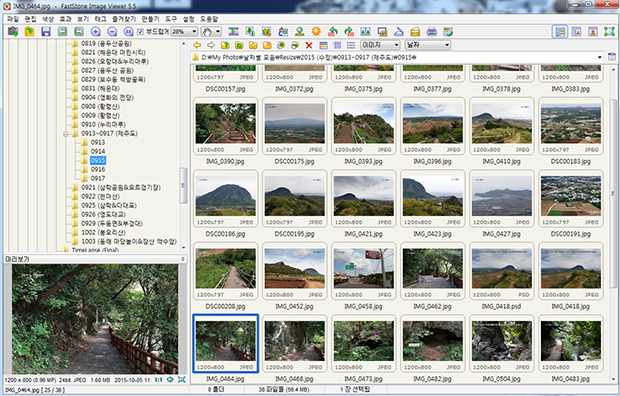
Task: Go to next image with green right-arrow icon
Action: 79,32
